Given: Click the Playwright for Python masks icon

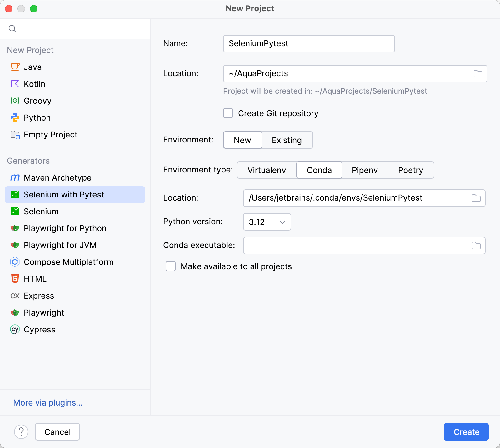Looking at the screenshot, I should pos(15,228).
